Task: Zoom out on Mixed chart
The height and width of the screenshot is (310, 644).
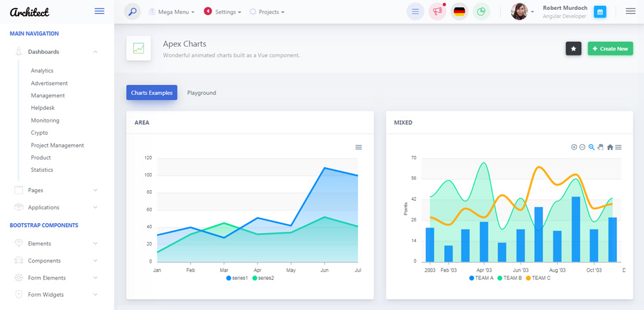Action: click(582, 147)
